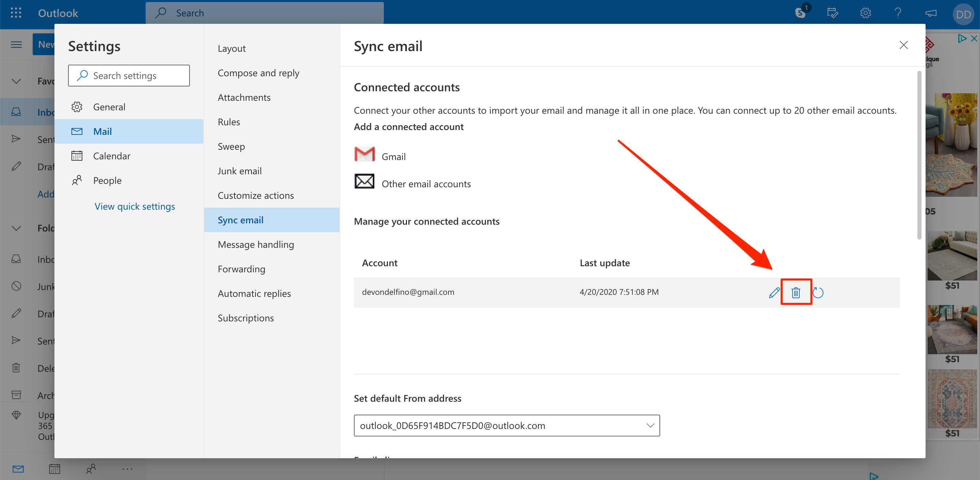Click the Search settings field
Screen dimensions: 980x480
point(129,75)
